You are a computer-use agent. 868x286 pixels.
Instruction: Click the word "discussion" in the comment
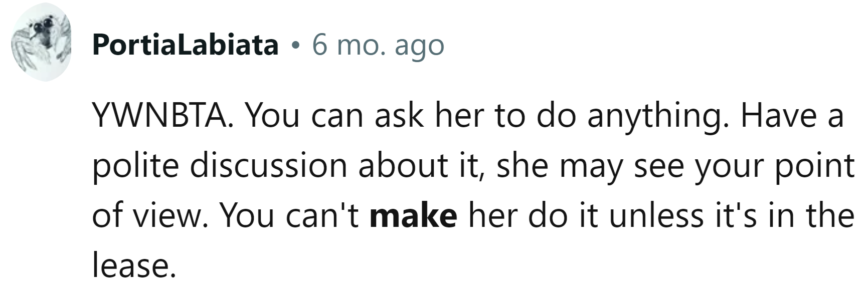(x=269, y=166)
